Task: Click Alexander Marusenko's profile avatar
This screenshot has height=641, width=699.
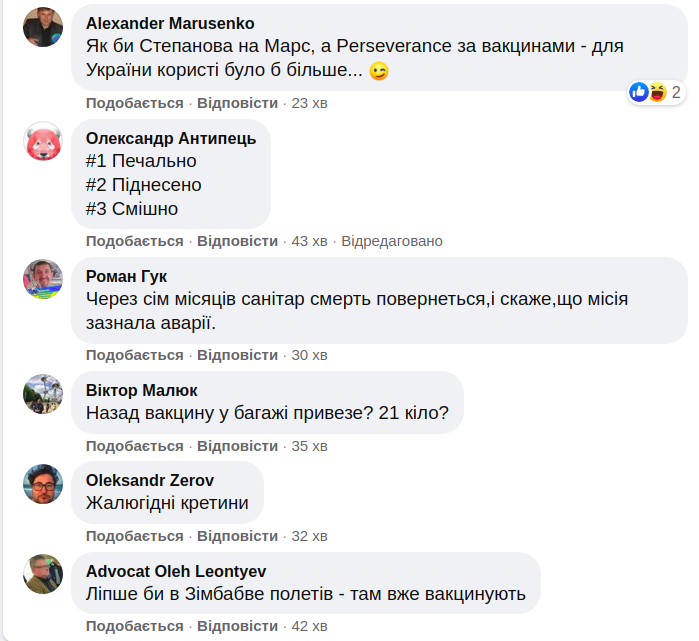Action: (43, 27)
